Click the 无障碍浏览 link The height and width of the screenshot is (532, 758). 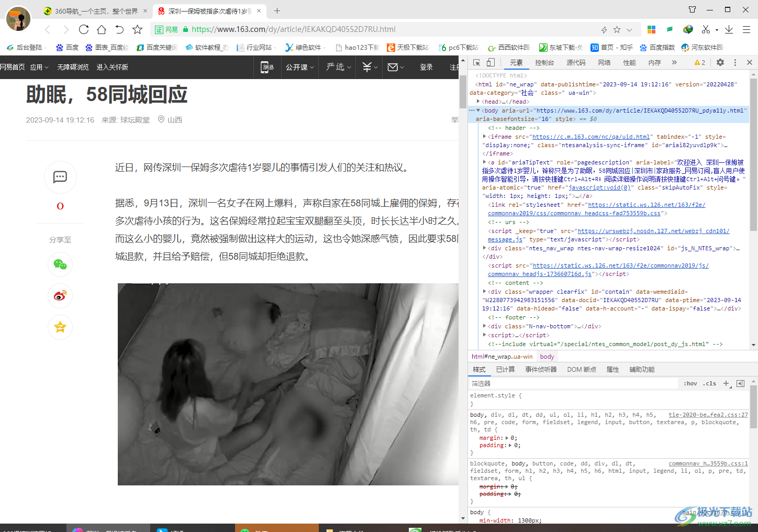tap(73, 67)
